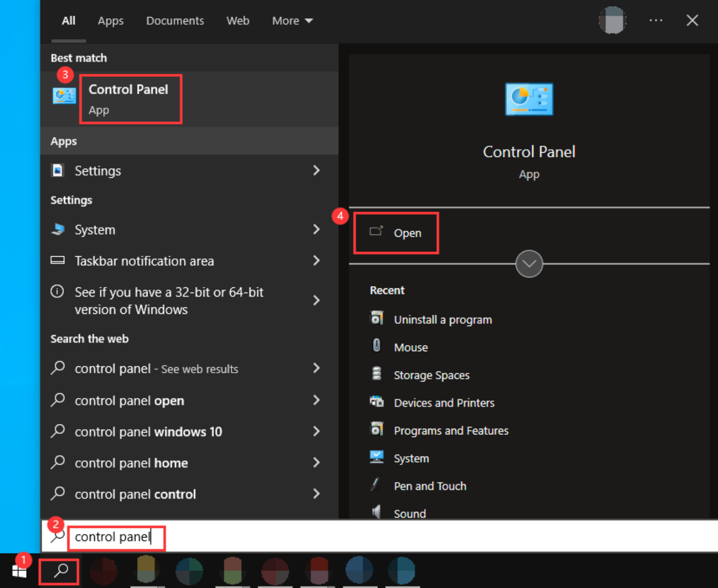Click the Pen and Touch icon in Recent
The width and height of the screenshot is (718, 588).
click(376, 484)
